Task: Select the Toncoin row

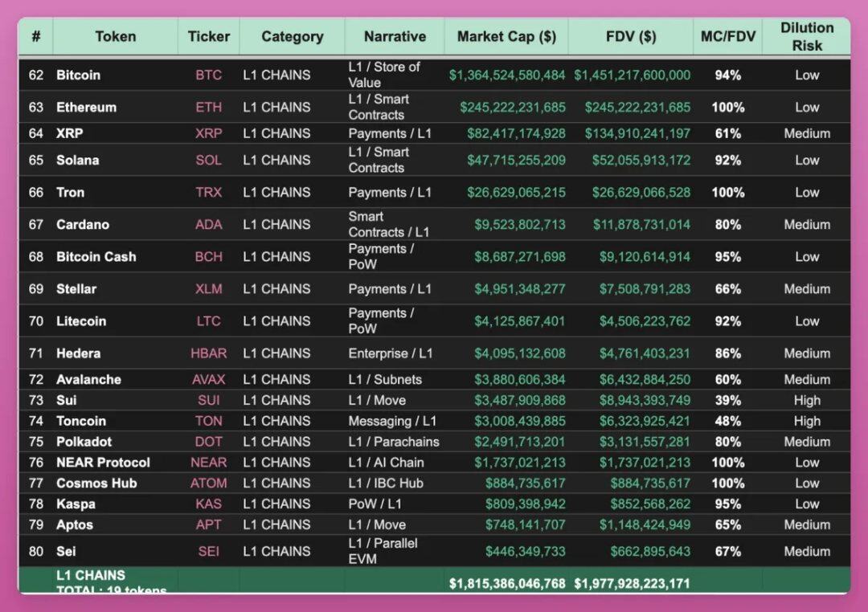Action: (321, 420)
